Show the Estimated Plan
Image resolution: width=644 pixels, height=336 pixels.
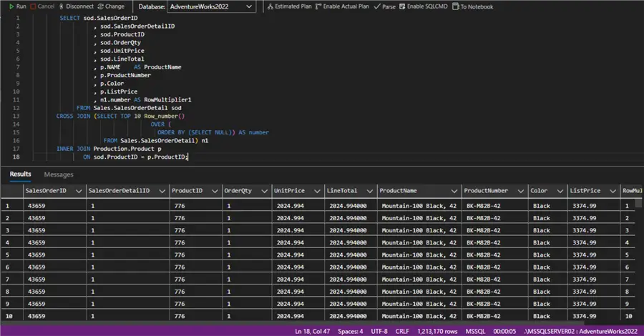point(290,6)
